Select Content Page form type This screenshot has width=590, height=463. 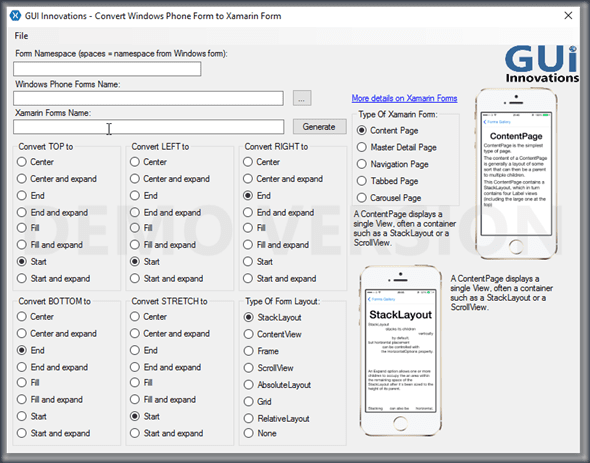388,131
